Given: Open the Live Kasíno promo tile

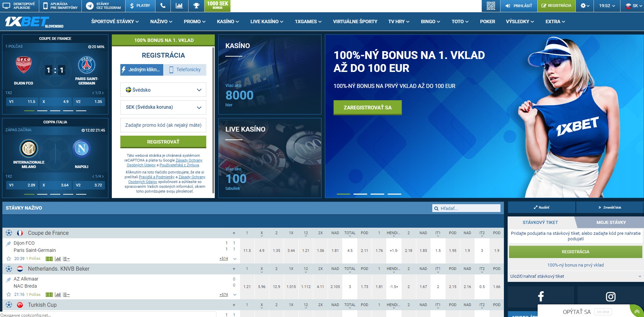Looking at the screenshot, I should point(270,158).
